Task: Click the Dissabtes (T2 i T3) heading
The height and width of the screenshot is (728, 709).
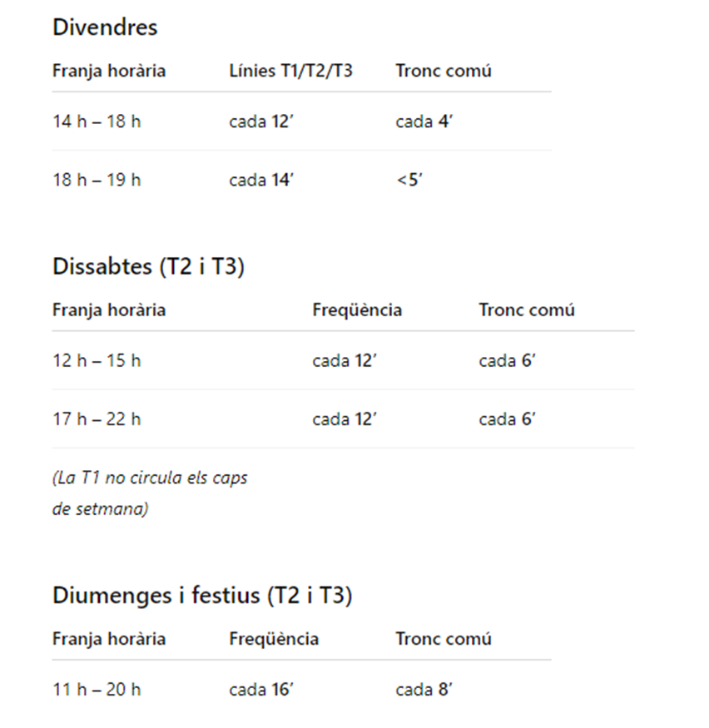Action: click(148, 267)
